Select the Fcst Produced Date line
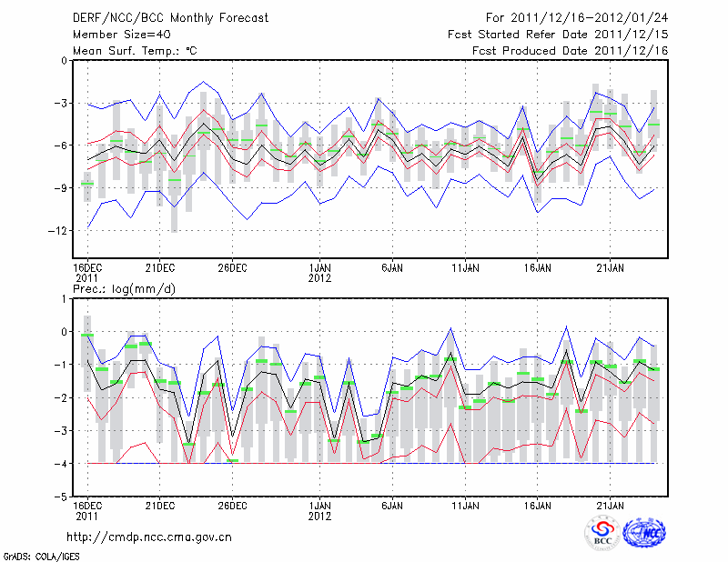Image resolution: width=728 pixels, height=562 pixels. [x=571, y=51]
